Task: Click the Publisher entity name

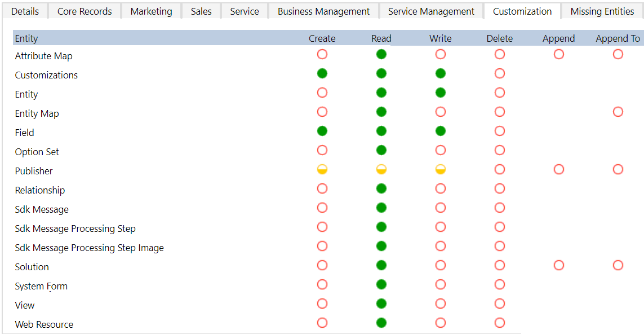Action: (x=33, y=169)
